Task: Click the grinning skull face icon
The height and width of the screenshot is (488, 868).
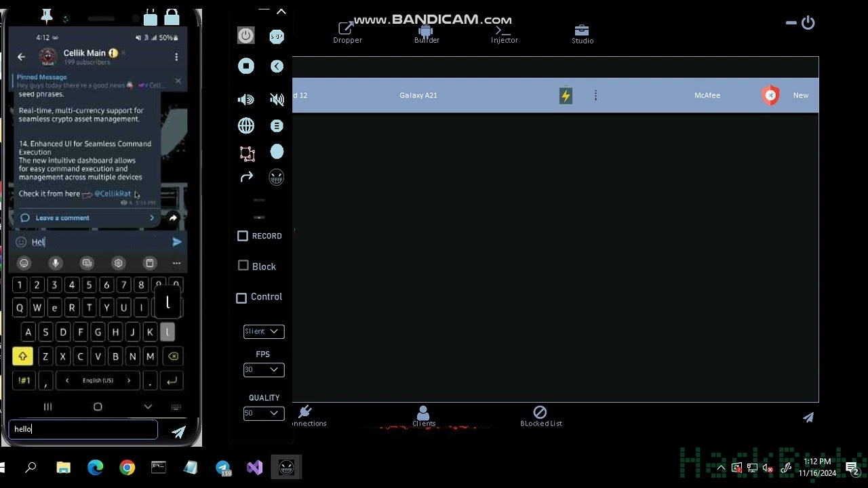Action: pos(276,178)
